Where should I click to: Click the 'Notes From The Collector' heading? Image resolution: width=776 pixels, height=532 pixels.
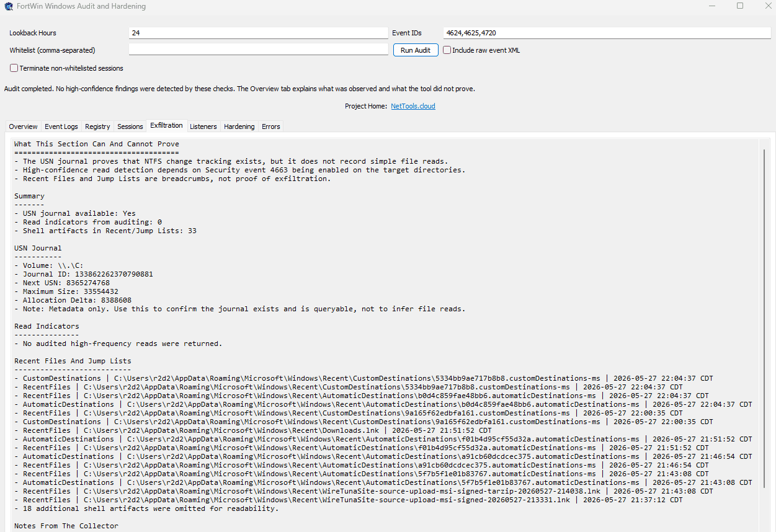[66, 526]
